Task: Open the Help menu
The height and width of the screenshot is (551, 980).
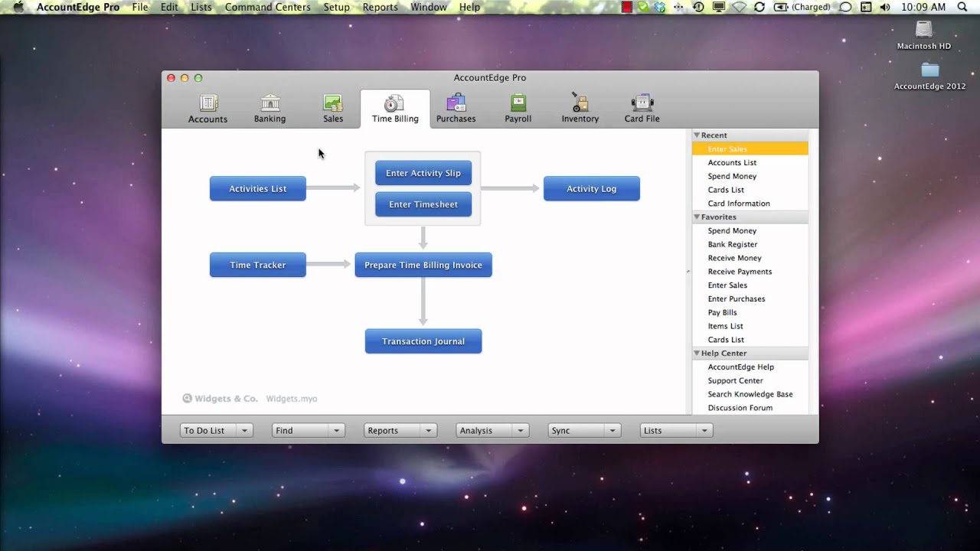Action: point(469,7)
